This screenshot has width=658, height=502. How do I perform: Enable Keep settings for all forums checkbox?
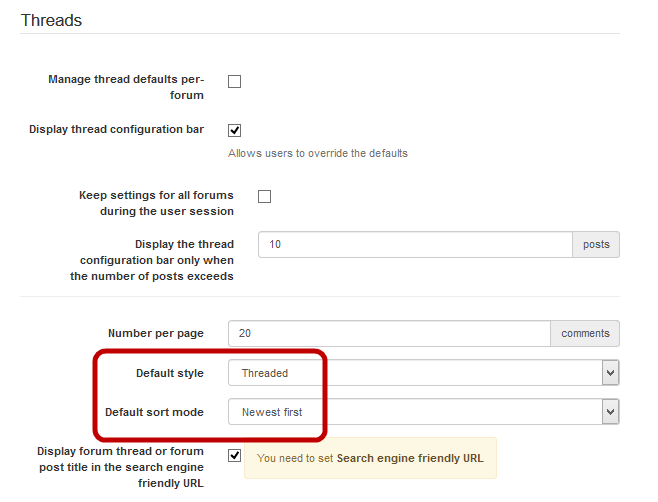[x=264, y=196]
